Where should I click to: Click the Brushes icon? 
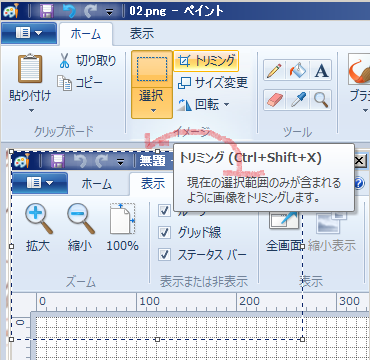click(x=359, y=69)
